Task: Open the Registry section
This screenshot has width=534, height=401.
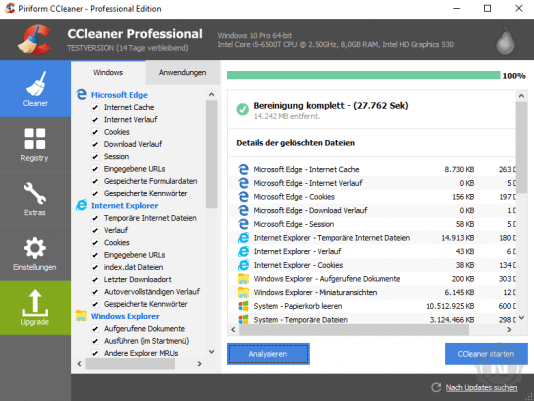Action: [35, 144]
